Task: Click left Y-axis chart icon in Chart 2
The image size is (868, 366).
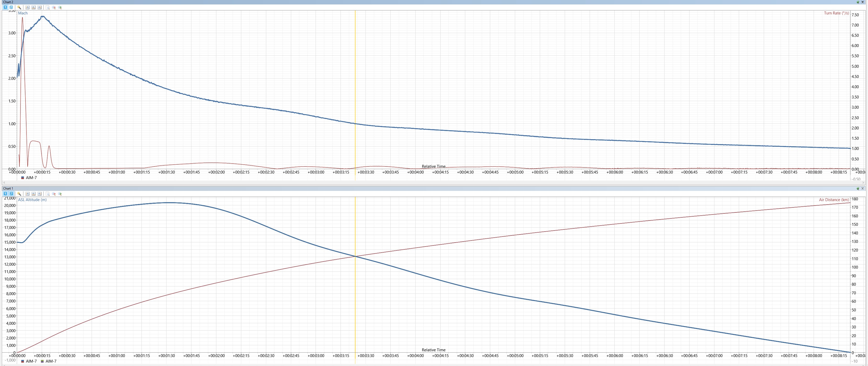Action: click(x=27, y=7)
